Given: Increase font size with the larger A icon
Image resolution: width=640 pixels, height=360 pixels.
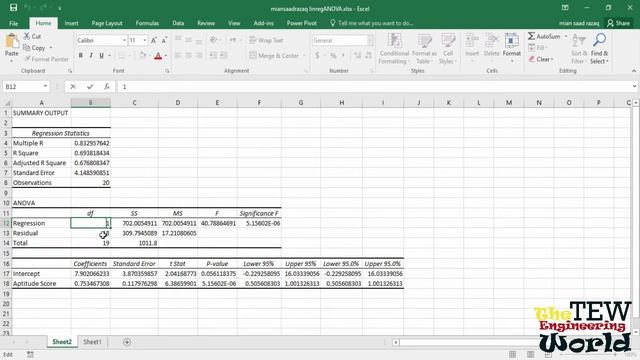Looking at the screenshot, I should [x=154, y=40].
